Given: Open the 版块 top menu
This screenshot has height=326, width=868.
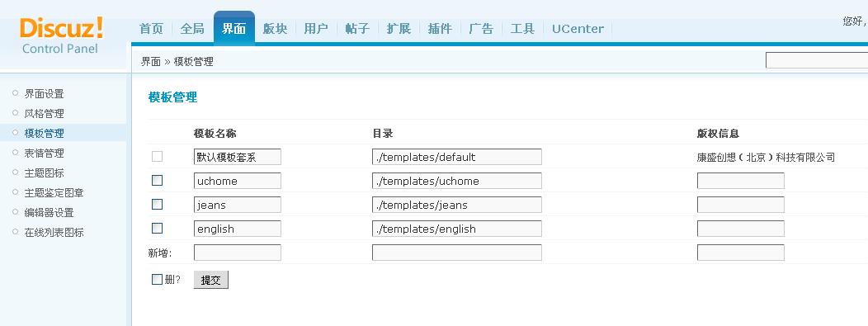Looking at the screenshot, I should tap(275, 29).
